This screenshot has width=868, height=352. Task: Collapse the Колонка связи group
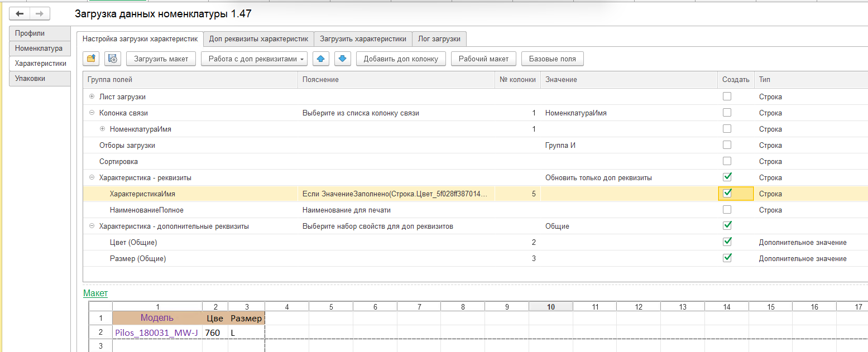(92, 113)
